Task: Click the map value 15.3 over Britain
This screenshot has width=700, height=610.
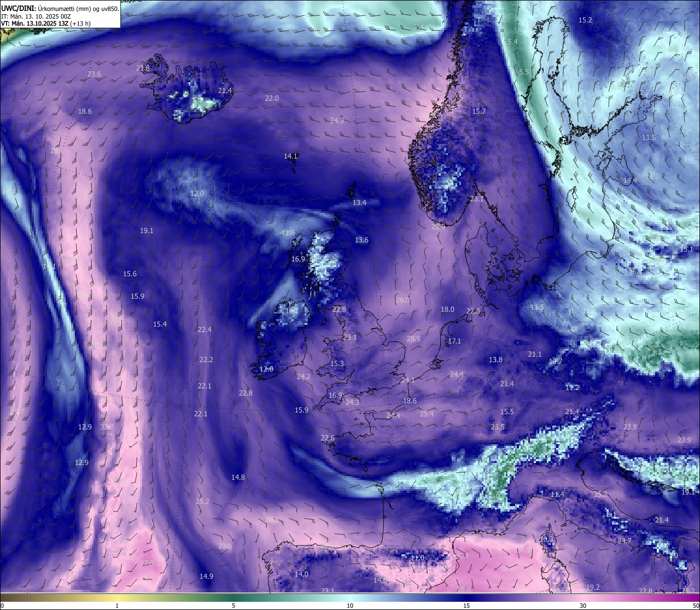Action: point(337,364)
